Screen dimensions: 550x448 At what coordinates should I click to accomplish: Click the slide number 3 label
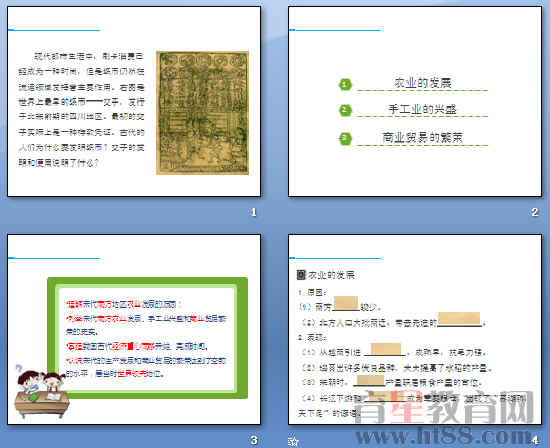[254, 440]
